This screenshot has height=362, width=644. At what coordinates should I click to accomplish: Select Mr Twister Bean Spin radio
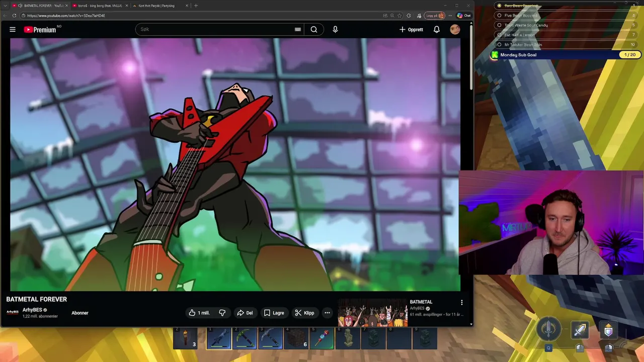point(499,45)
